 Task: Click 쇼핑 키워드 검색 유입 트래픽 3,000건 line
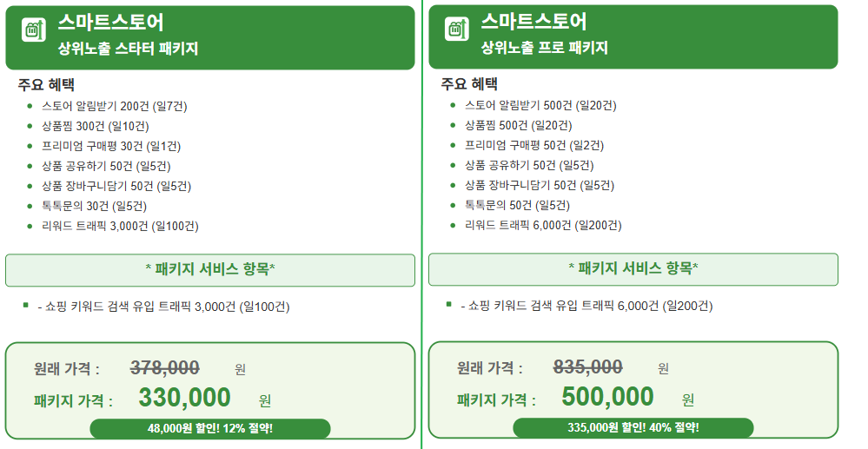164,307
